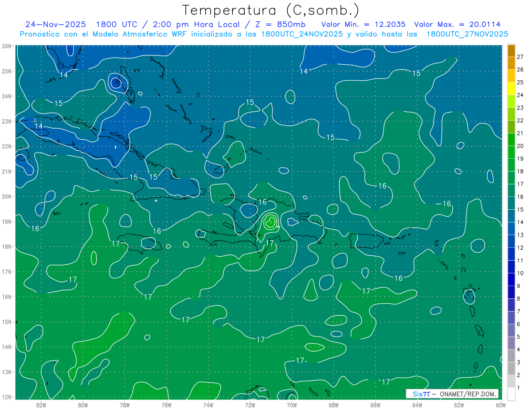
Task: Click the color scale value 10
Action: click(x=520, y=273)
